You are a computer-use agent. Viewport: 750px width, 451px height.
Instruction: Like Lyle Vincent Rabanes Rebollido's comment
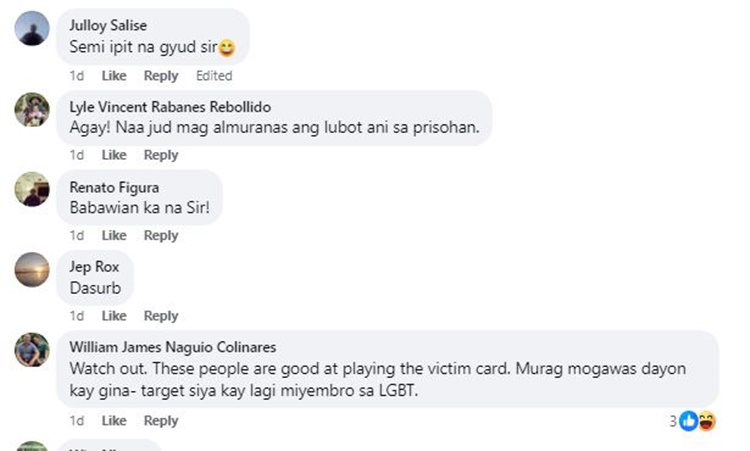[114, 155]
